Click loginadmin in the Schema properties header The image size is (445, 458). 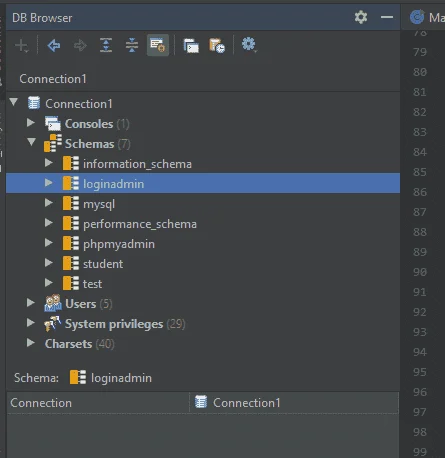(121, 378)
